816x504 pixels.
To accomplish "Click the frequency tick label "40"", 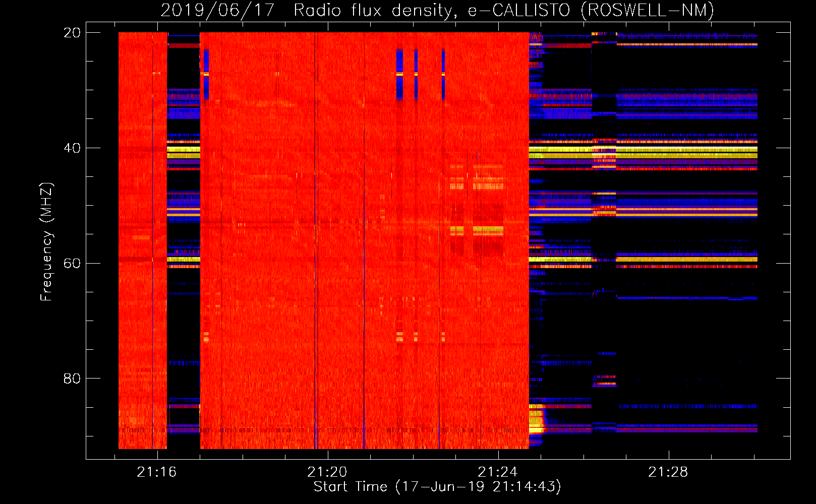I will (72, 148).
